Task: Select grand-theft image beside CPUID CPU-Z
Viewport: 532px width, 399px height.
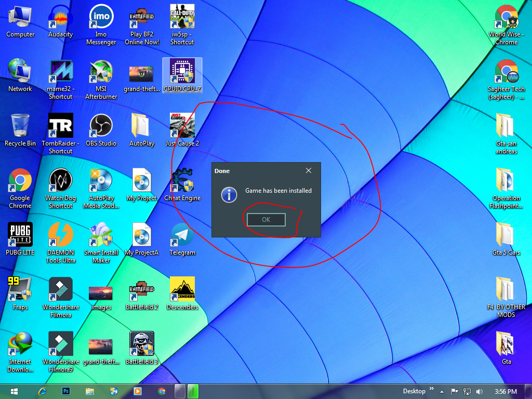Action: point(142,79)
